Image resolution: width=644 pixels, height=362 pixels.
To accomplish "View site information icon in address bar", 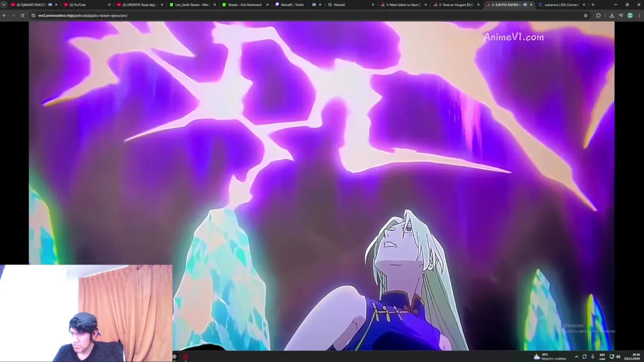I will click(33, 15).
